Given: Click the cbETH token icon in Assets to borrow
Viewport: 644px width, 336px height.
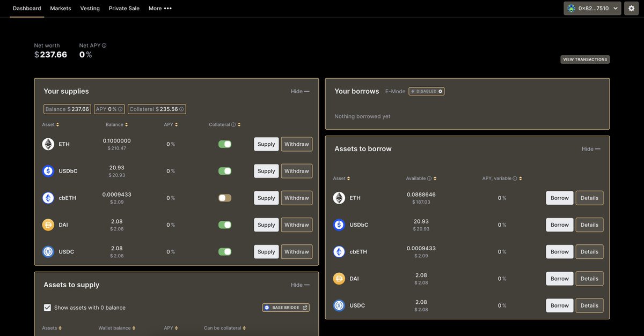Looking at the screenshot, I should pos(339,251).
